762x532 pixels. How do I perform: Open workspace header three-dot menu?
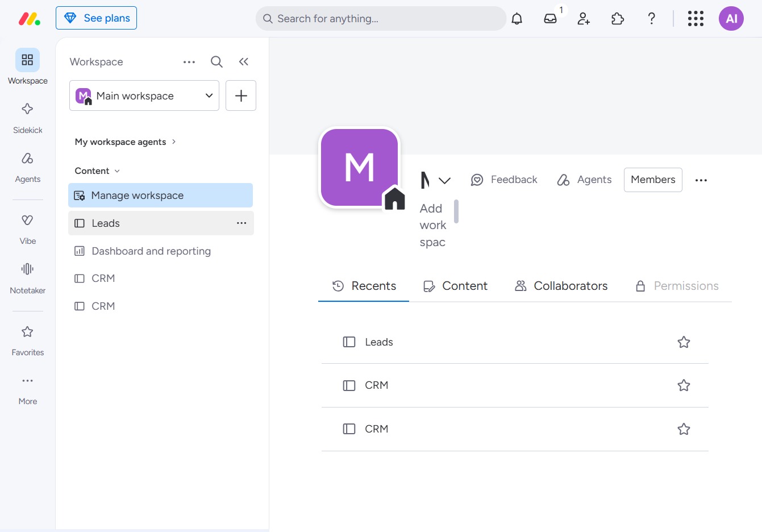click(701, 180)
